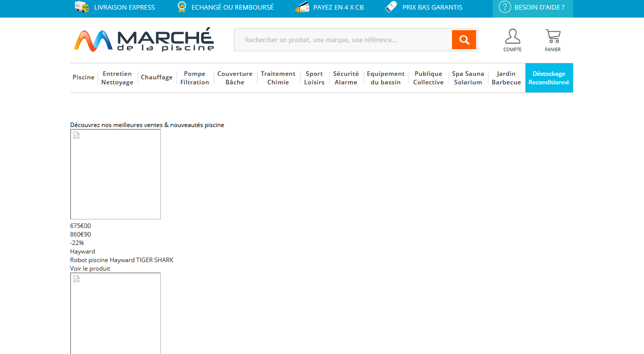Click the first product image thumbnail

click(116, 174)
